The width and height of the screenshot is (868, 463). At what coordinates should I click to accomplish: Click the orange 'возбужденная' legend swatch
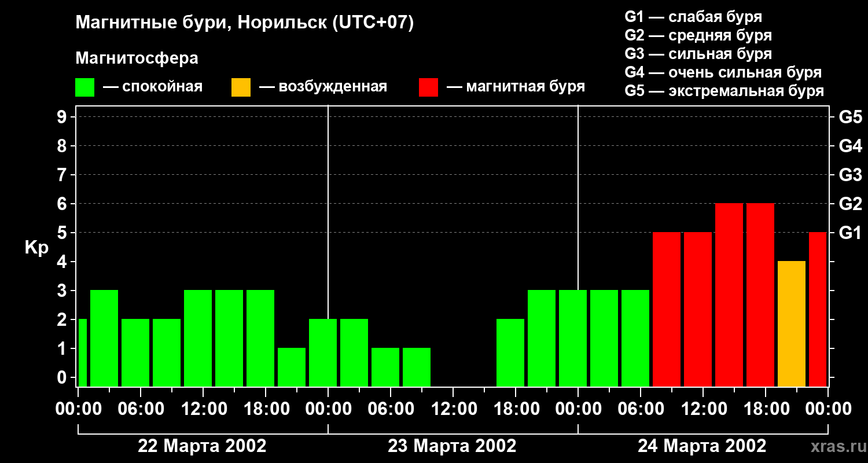point(241,87)
